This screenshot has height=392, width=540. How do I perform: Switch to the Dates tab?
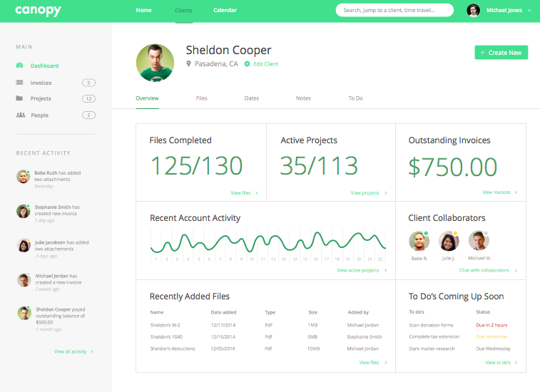point(251,98)
